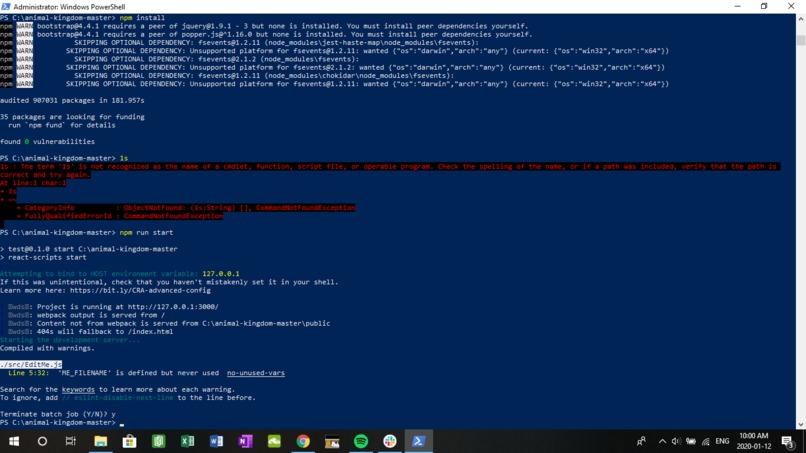Select the PowerShell taskbar icon
The width and height of the screenshot is (806, 453).
point(418,441)
